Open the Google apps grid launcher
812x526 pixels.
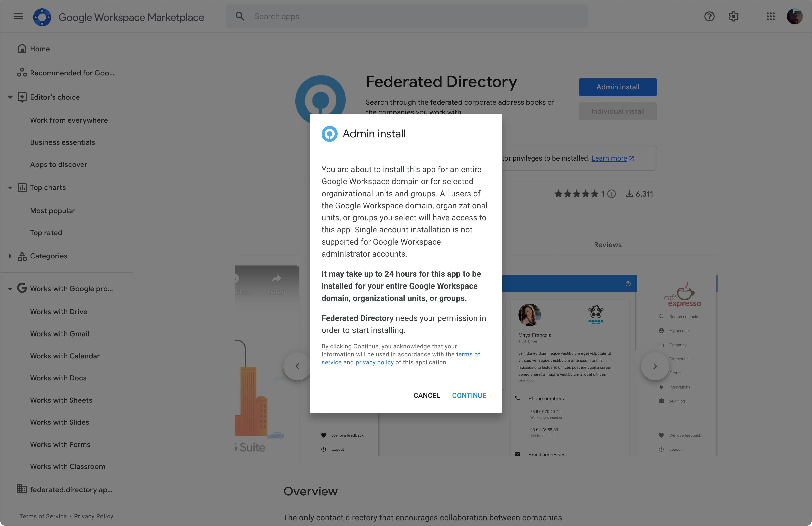click(770, 16)
